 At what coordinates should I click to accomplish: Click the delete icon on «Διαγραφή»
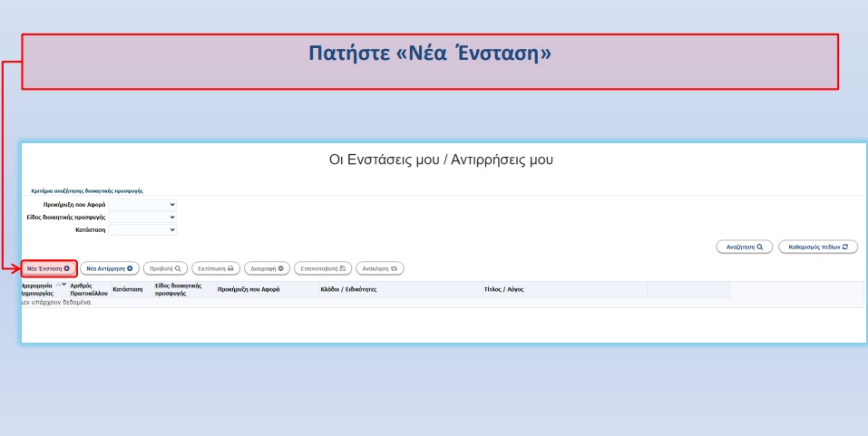(x=281, y=268)
